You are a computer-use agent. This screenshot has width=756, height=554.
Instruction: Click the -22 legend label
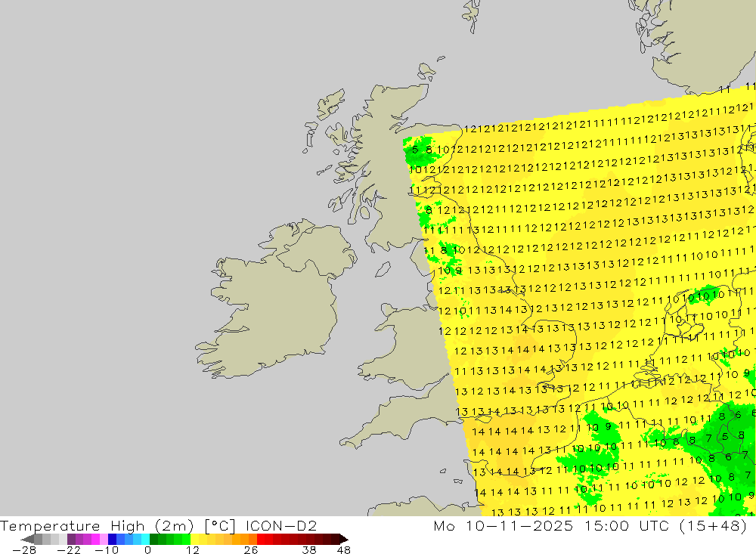69,550
